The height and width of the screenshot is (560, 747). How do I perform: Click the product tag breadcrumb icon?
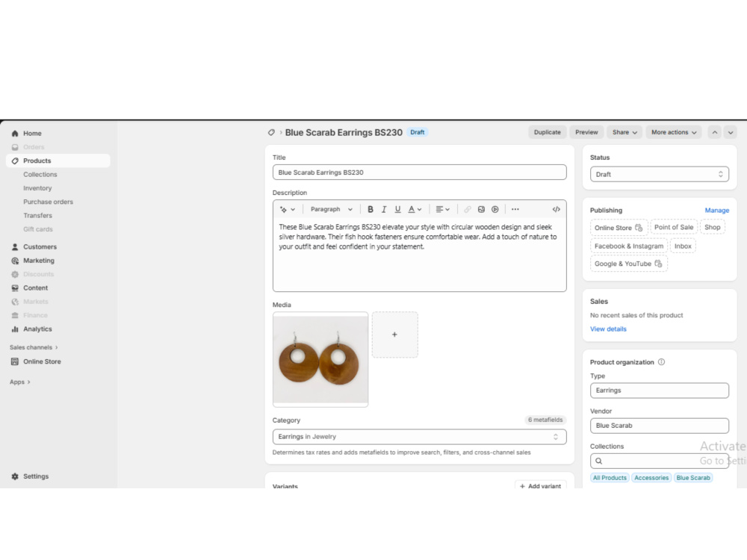coord(271,132)
